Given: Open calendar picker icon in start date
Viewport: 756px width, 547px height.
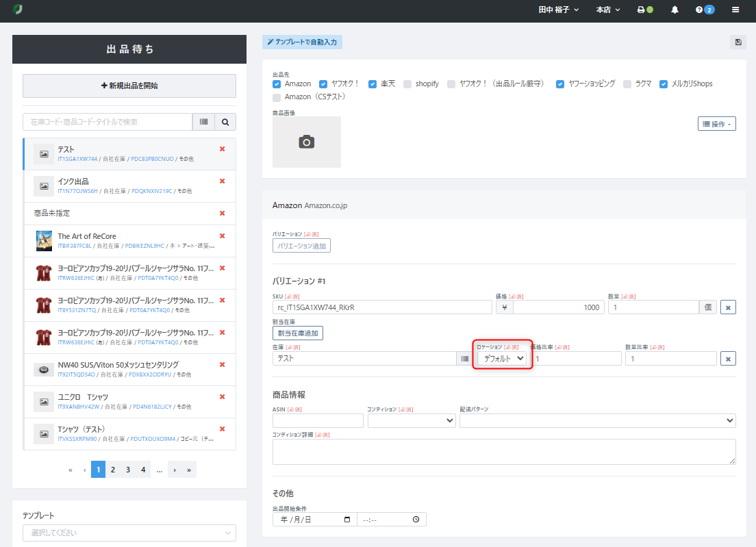Looking at the screenshot, I should [347, 520].
